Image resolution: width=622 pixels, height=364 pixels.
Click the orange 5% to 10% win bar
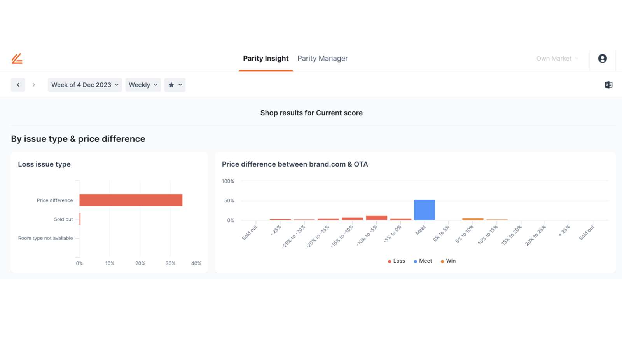coord(473,219)
